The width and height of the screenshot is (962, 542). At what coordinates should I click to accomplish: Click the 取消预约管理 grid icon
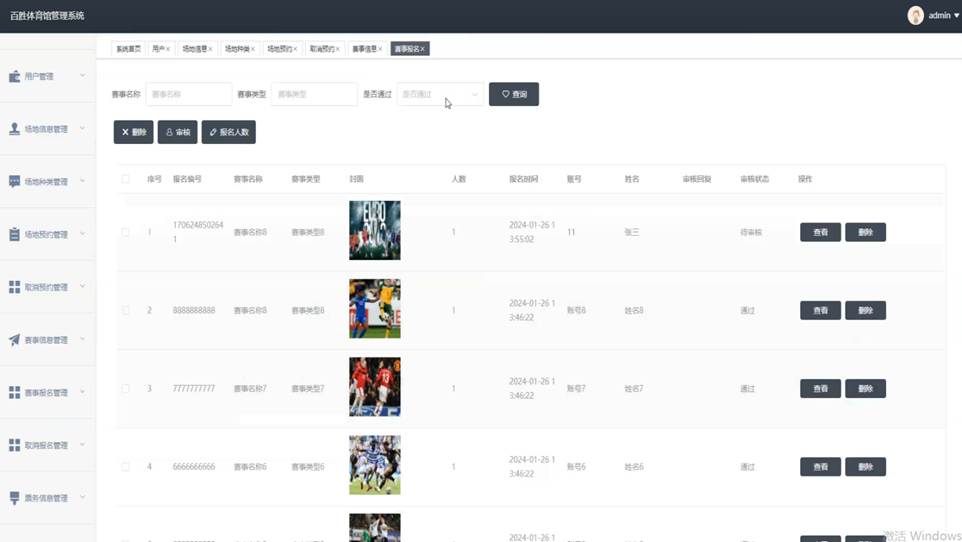[14, 287]
